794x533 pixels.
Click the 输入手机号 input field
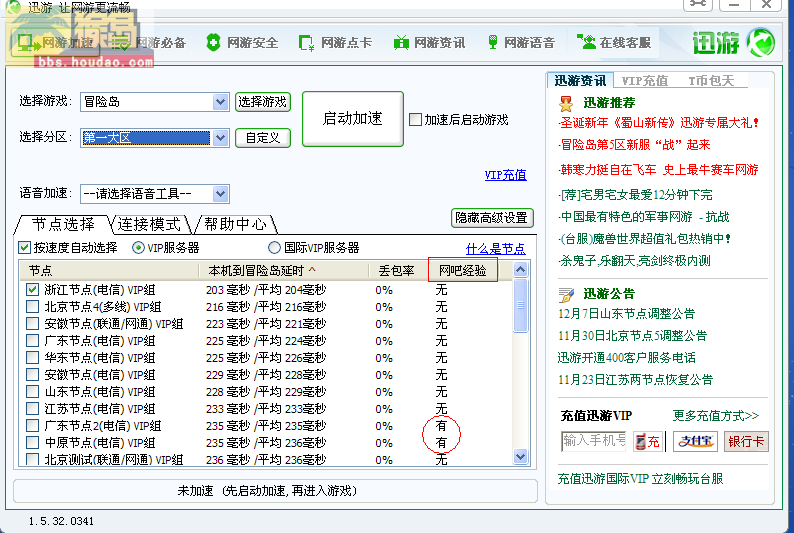coord(593,441)
